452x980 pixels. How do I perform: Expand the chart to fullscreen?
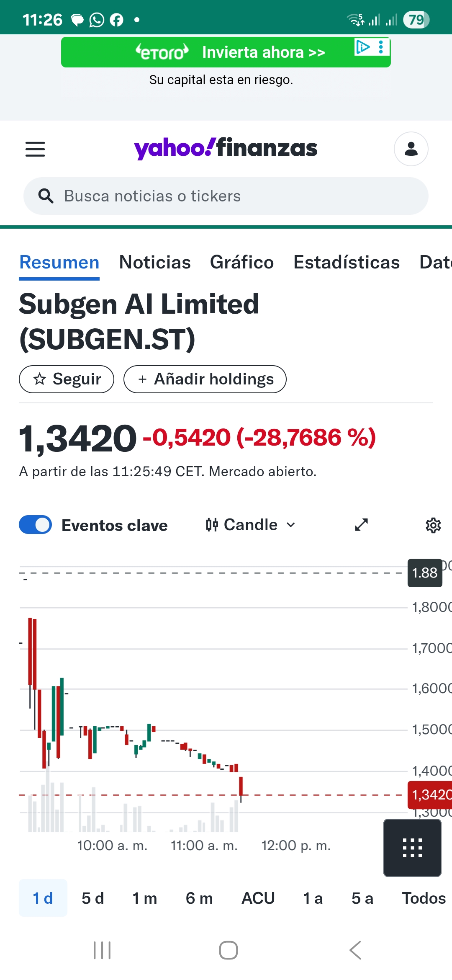(x=361, y=525)
